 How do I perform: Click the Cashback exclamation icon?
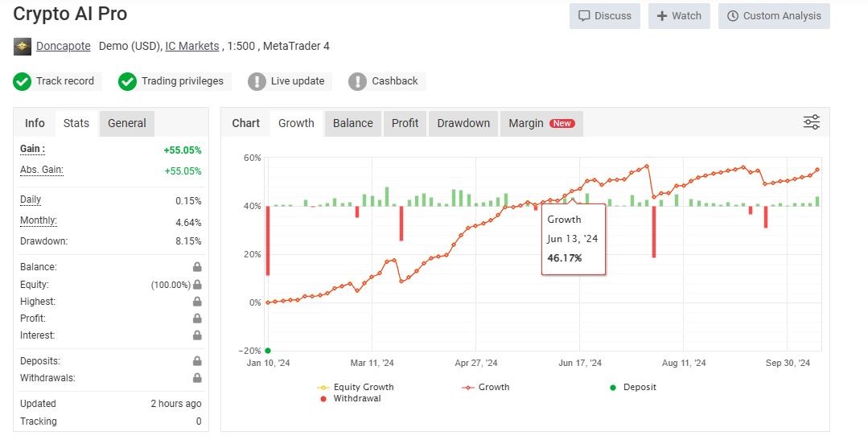[x=357, y=81]
